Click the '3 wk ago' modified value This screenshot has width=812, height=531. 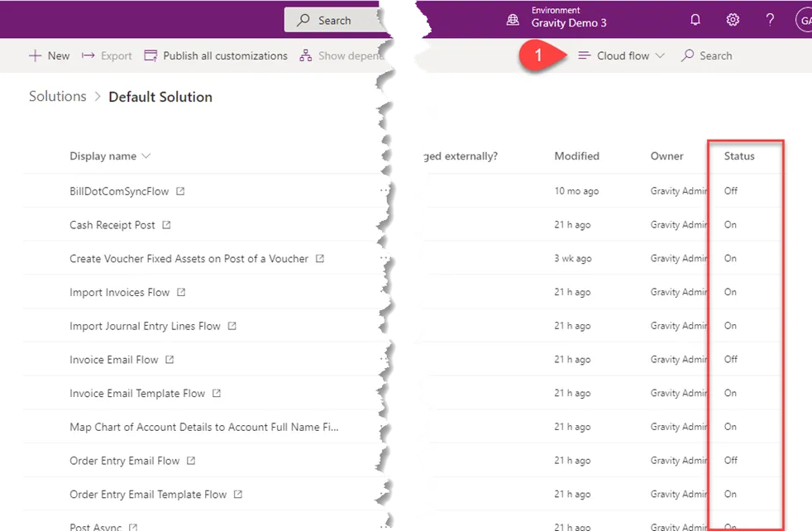(x=573, y=258)
